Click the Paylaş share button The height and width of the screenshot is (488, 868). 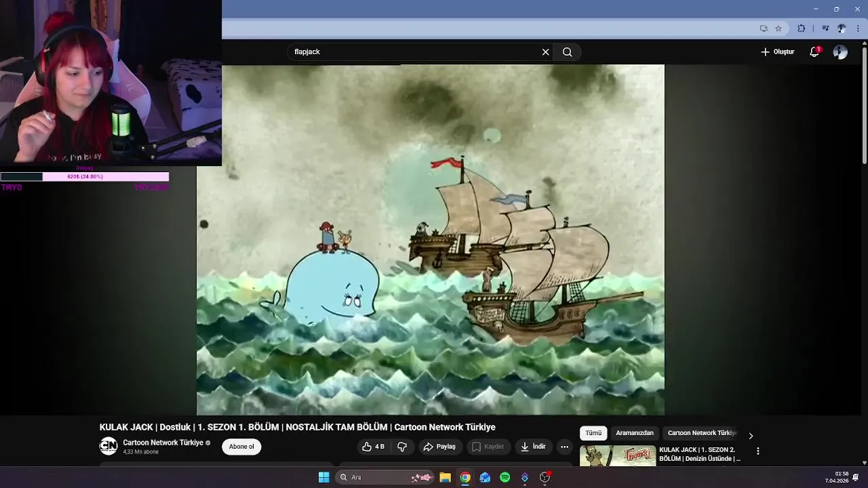coord(439,447)
